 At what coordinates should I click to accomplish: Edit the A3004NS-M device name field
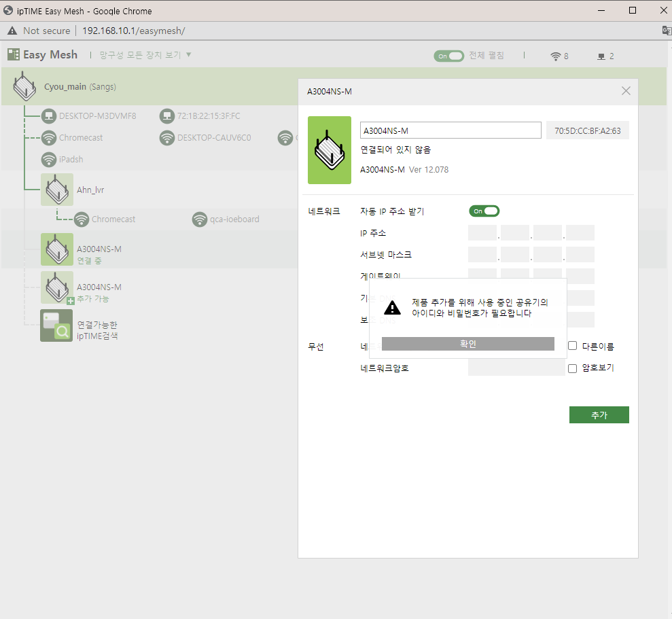click(x=451, y=130)
